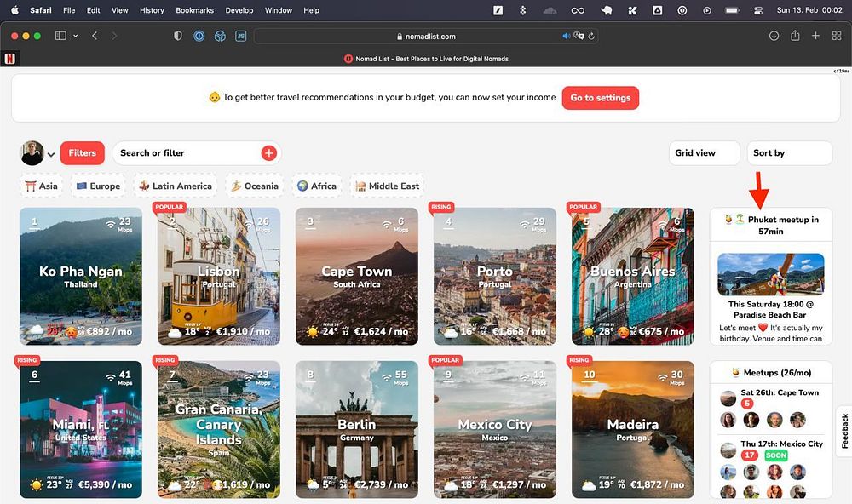Open the Cape Town city card

(x=357, y=277)
